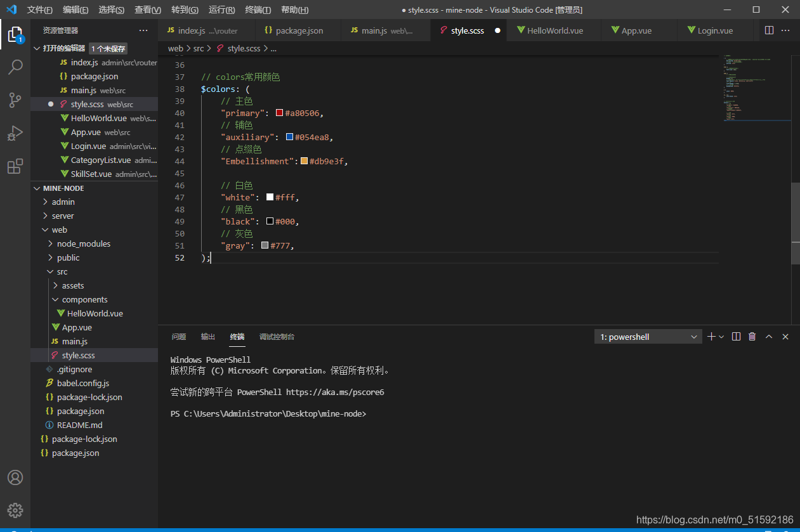Switch to the App.vue editor tab
This screenshot has width=800, height=532.
point(636,30)
